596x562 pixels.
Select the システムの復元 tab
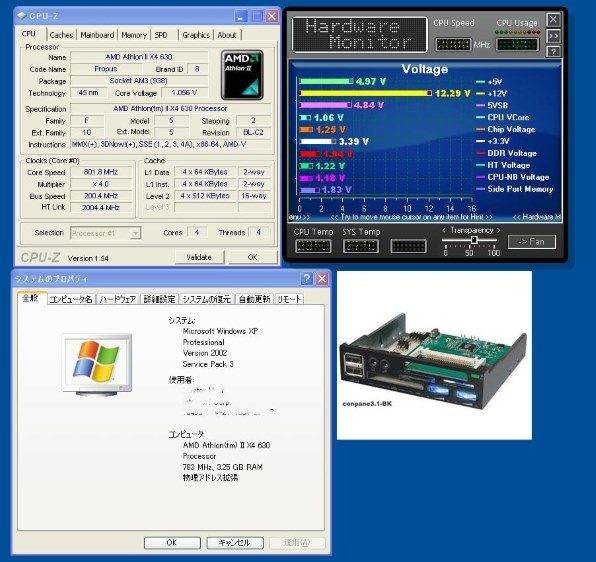click(x=207, y=299)
